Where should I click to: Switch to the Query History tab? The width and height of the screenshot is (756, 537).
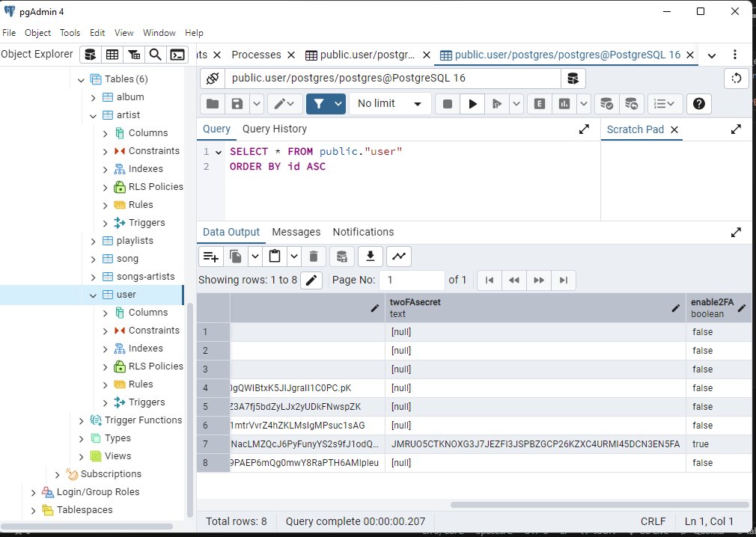(x=275, y=129)
